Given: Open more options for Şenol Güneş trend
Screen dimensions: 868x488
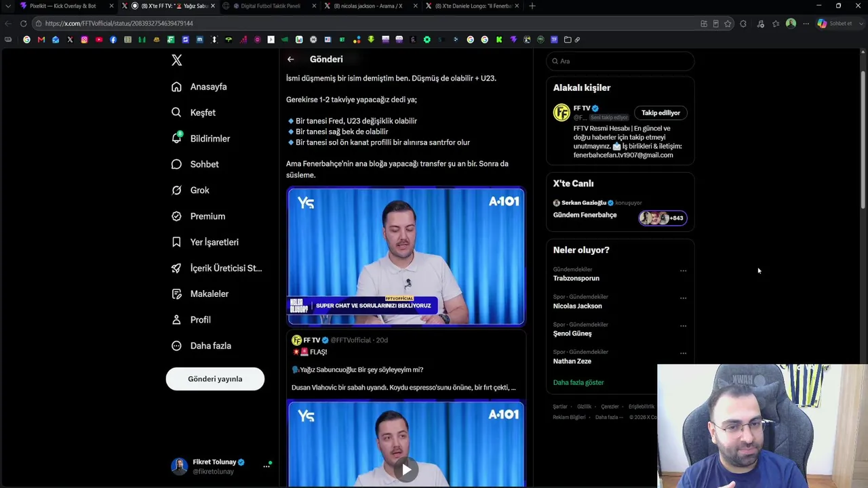Looking at the screenshot, I should [683, 325].
